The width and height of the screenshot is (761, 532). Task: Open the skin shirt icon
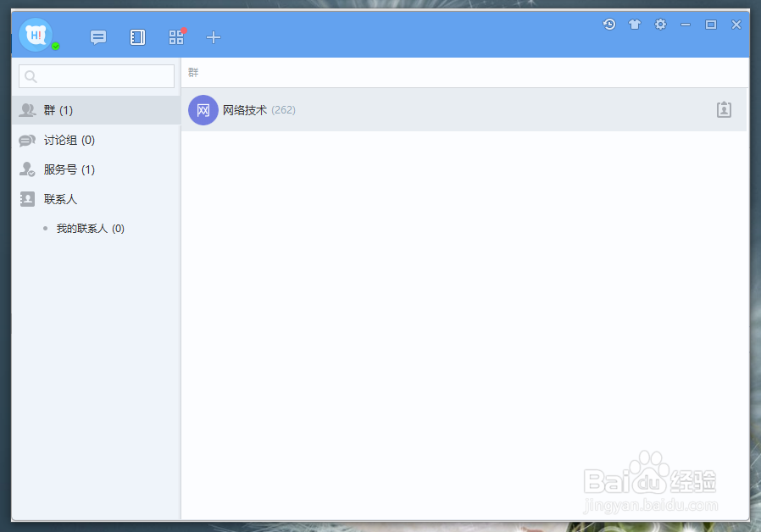click(x=635, y=25)
